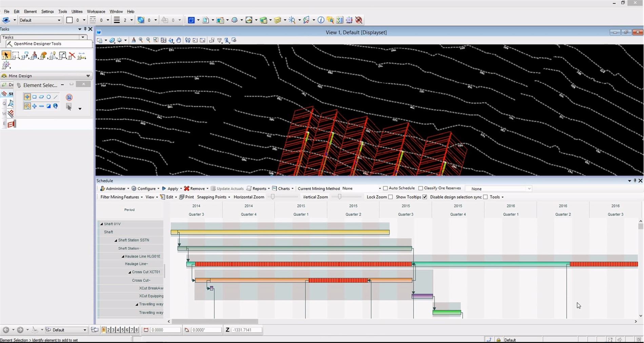Collapse the Haulage Line HLG01E node
Image resolution: width=644 pixels, height=343 pixels.
click(x=123, y=257)
